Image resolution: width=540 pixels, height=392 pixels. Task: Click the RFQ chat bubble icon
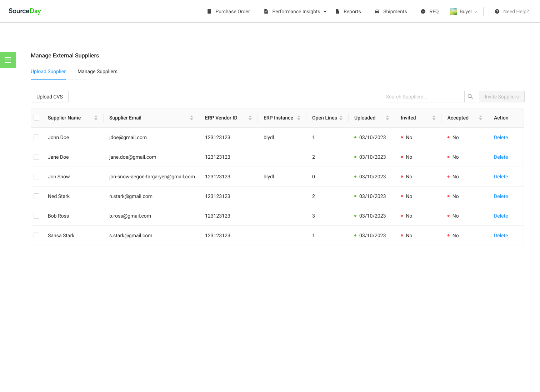(423, 11)
